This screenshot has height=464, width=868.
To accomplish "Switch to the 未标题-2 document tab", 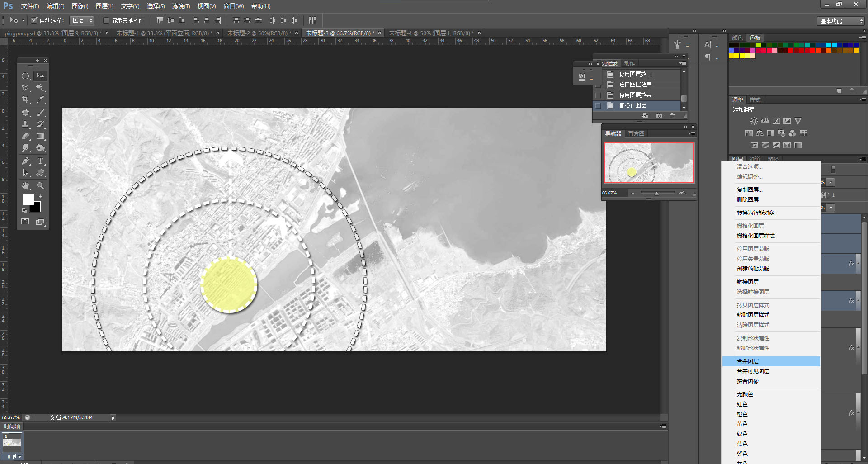I will point(259,33).
